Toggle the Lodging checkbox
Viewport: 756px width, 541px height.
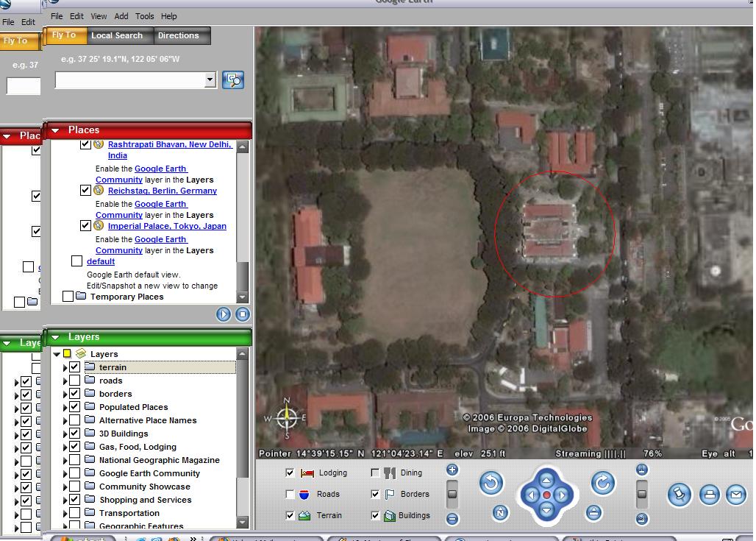[290, 473]
